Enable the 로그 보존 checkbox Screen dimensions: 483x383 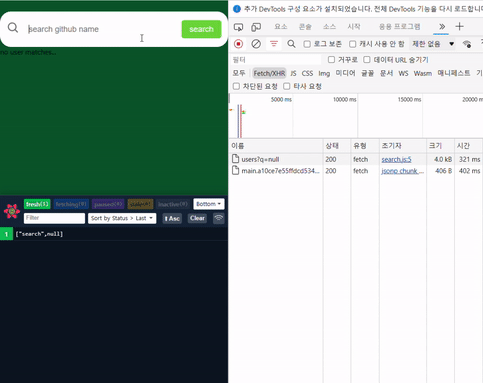307,44
